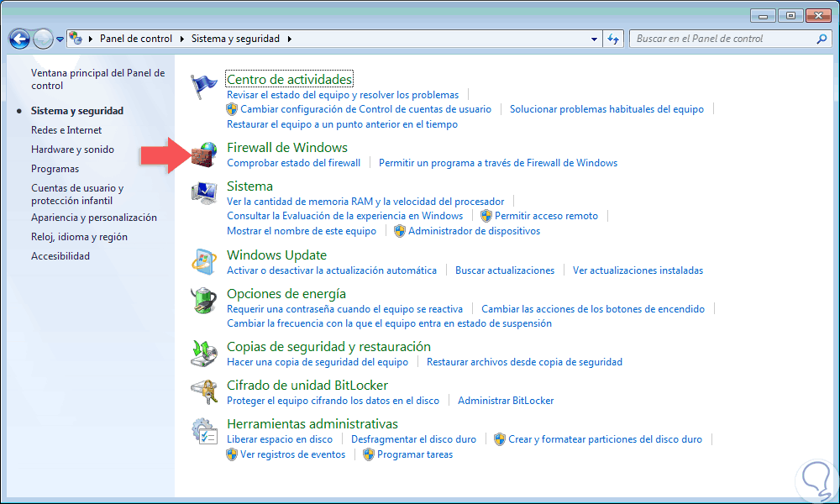Click the search magnifier icon
Viewport: 840px width, 504px height.
(822, 39)
